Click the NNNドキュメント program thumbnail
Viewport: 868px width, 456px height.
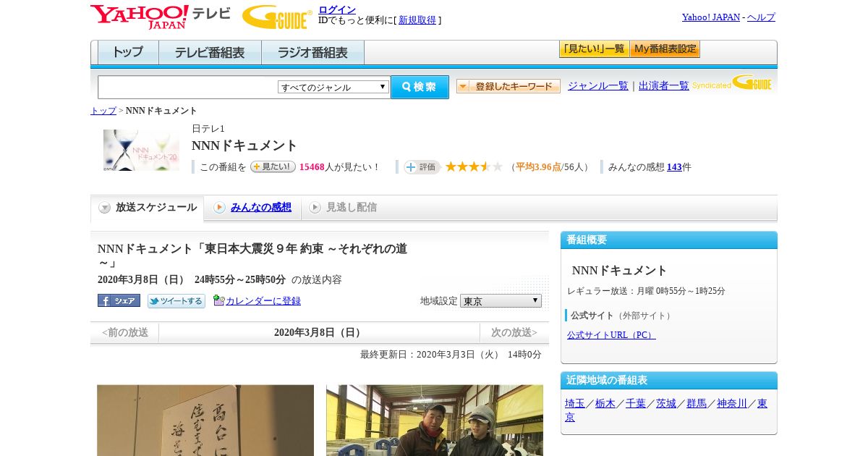(x=141, y=150)
